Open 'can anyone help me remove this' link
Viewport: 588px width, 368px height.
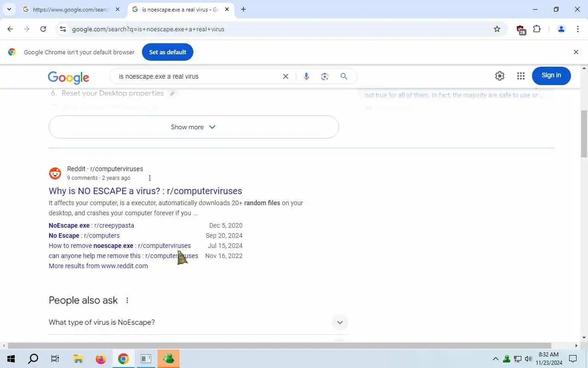click(x=123, y=256)
